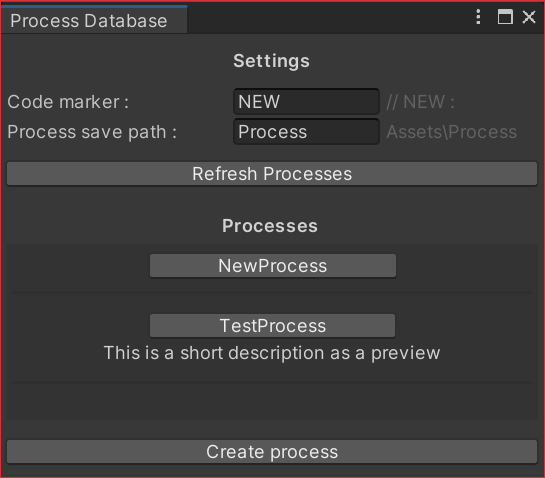Focus the Code marker input field

pyautogui.click(x=306, y=102)
